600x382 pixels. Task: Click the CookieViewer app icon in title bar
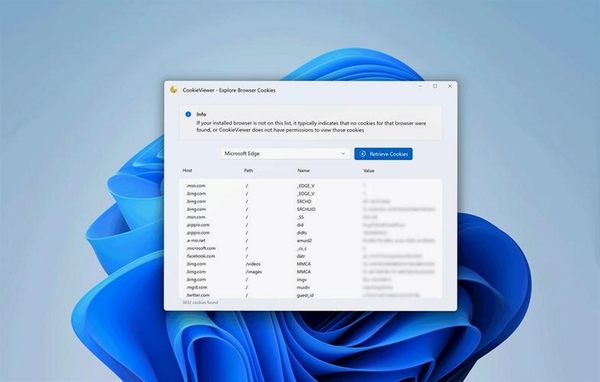(x=174, y=90)
